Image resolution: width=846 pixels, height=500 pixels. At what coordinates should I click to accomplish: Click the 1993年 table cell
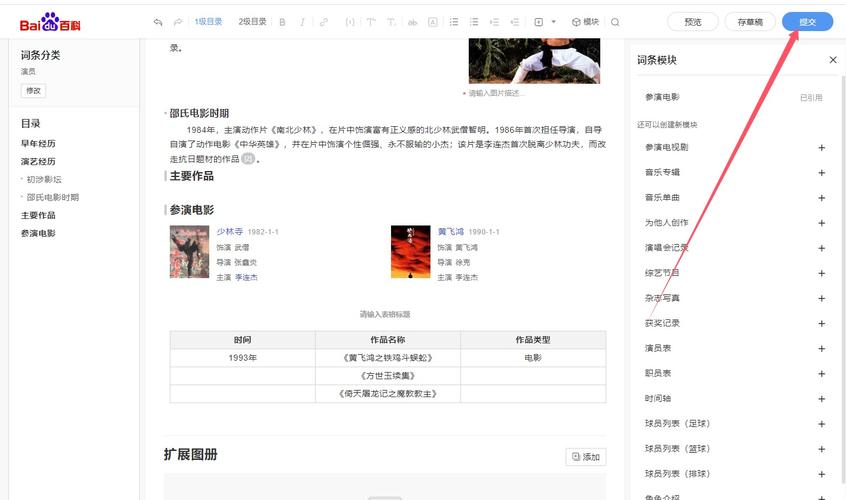pyautogui.click(x=243, y=358)
